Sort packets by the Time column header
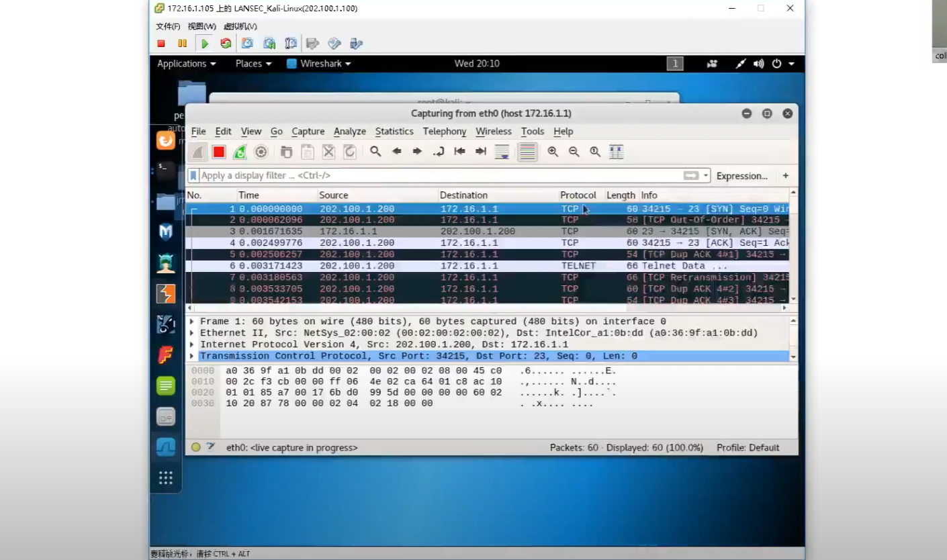Screen dimensions: 947x560 277,195
